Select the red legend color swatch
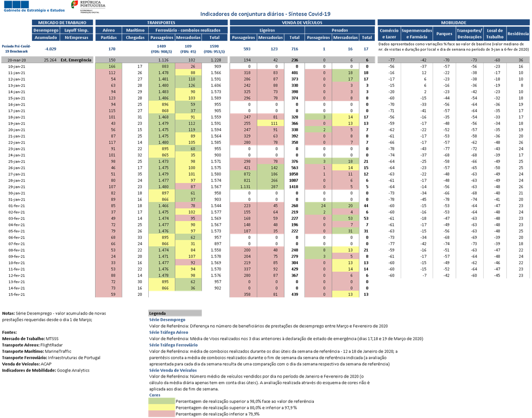Viewport: 532px width, 418px height. coord(161,414)
